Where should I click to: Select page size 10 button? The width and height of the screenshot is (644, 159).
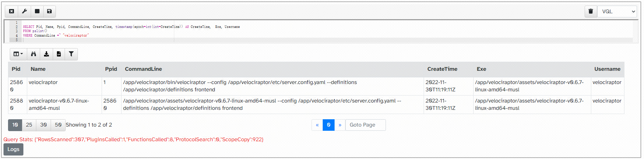(x=15, y=125)
